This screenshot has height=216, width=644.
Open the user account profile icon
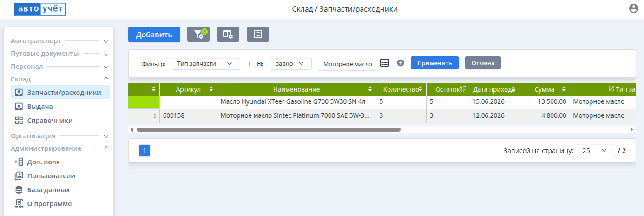click(633, 8)
